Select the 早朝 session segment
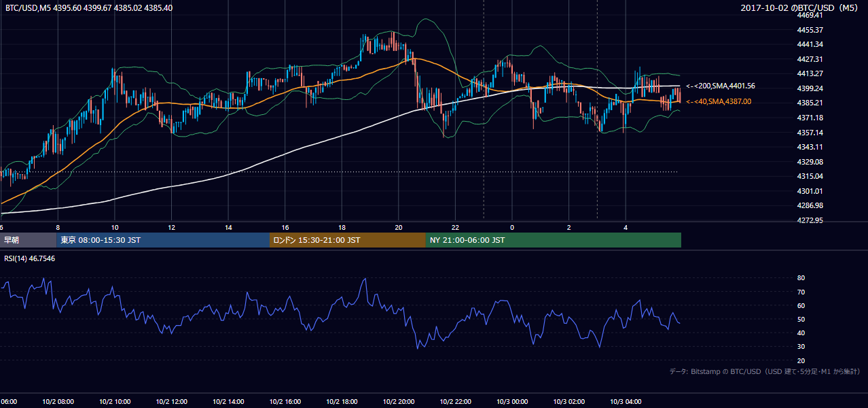Viewport: 868px width, 408px height. click(x=29, y=240)
